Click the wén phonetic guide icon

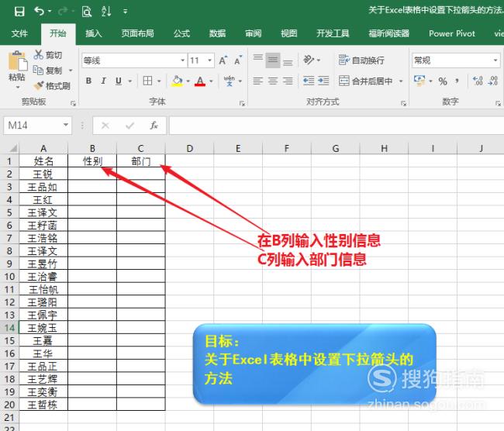tap(230, 81)
